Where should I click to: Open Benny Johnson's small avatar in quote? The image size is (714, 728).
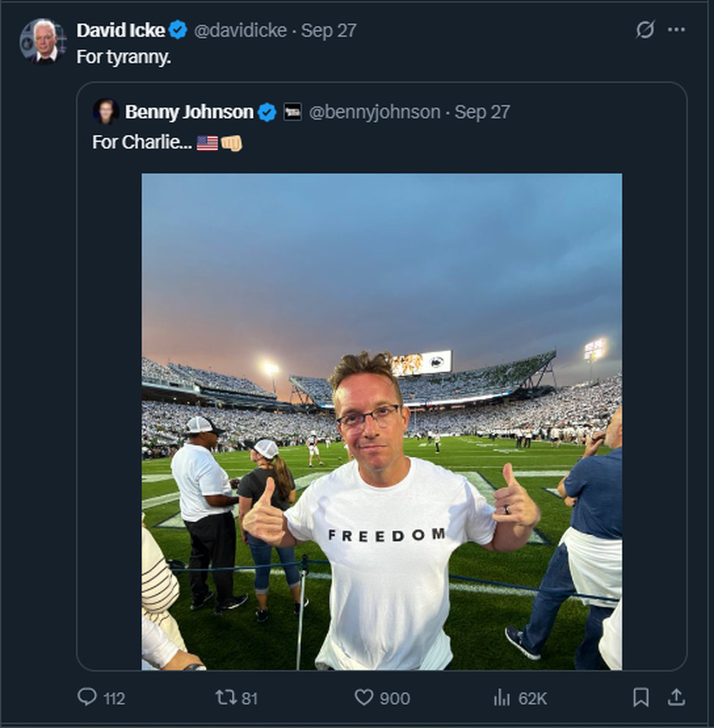point(106,112)
